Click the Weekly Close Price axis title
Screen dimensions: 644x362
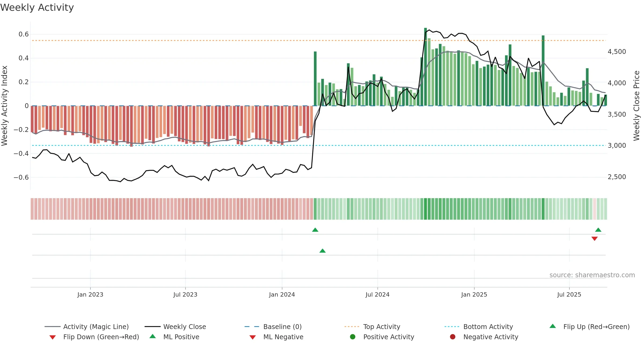click(x=636, y=106)
